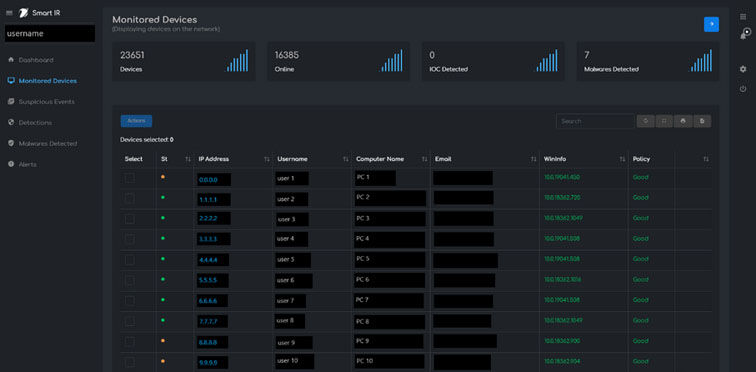Viewport: 756px width, 372px height.
Task: Open the notifications bell icon
Action: 745,34
